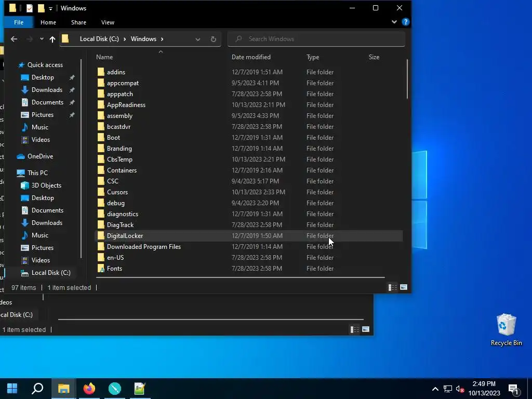The image size is (532, 399).
Task: Open Music under Quick access
Action: tap(39, 127)
